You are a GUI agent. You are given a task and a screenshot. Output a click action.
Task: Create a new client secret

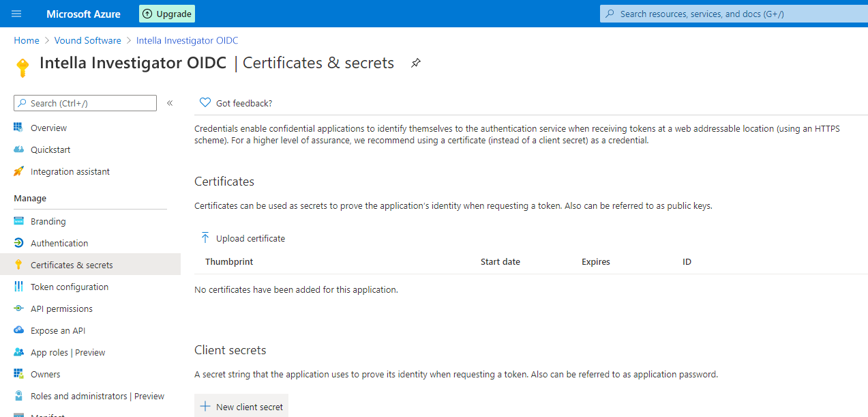pyautogui.click(x=241, y=405)
